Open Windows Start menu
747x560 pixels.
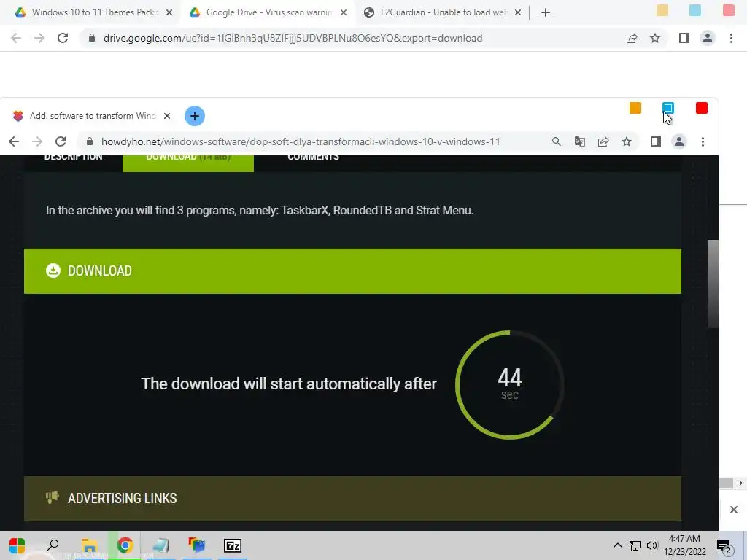coord(18,545)
